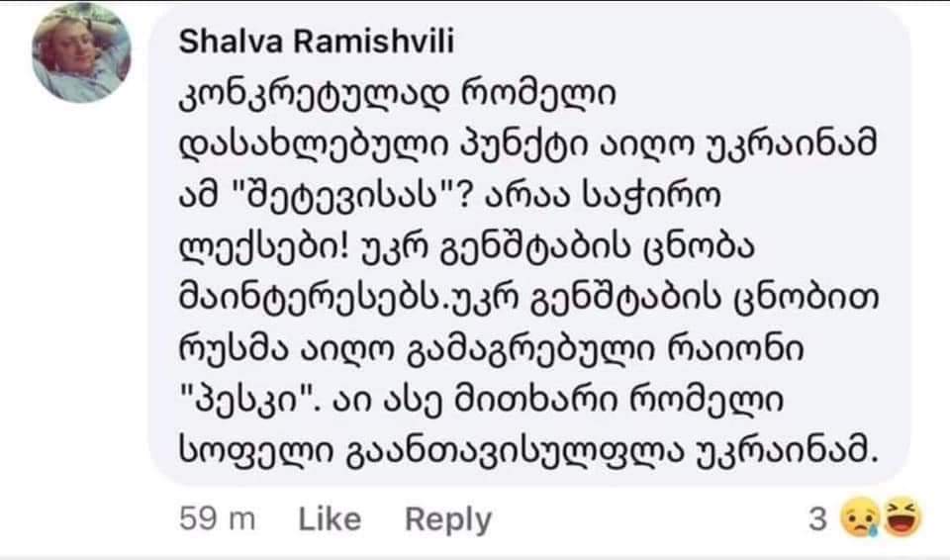Image resolution: width=950 pixels, height=560 pixels.
Task: Click the crying reaction emoji
Action: (854, 518)
